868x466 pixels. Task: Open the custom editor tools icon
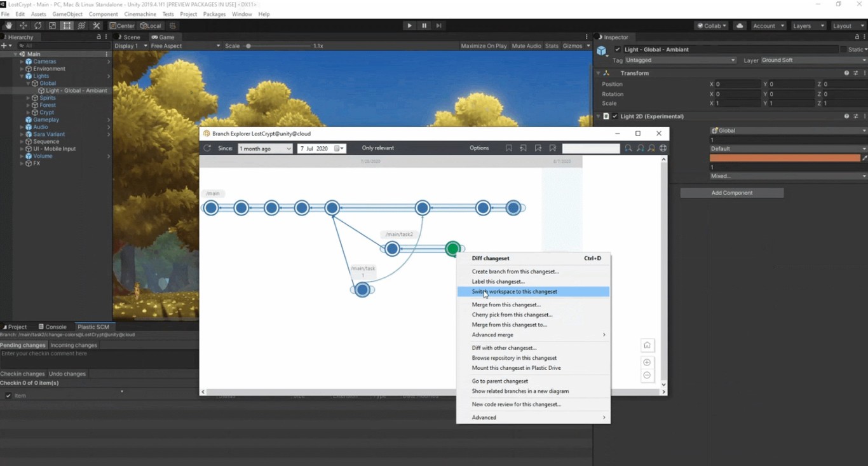[97, 25]
